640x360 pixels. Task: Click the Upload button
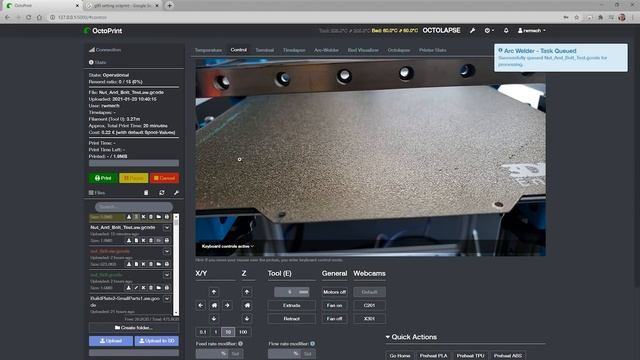click(x=111, y=341)
